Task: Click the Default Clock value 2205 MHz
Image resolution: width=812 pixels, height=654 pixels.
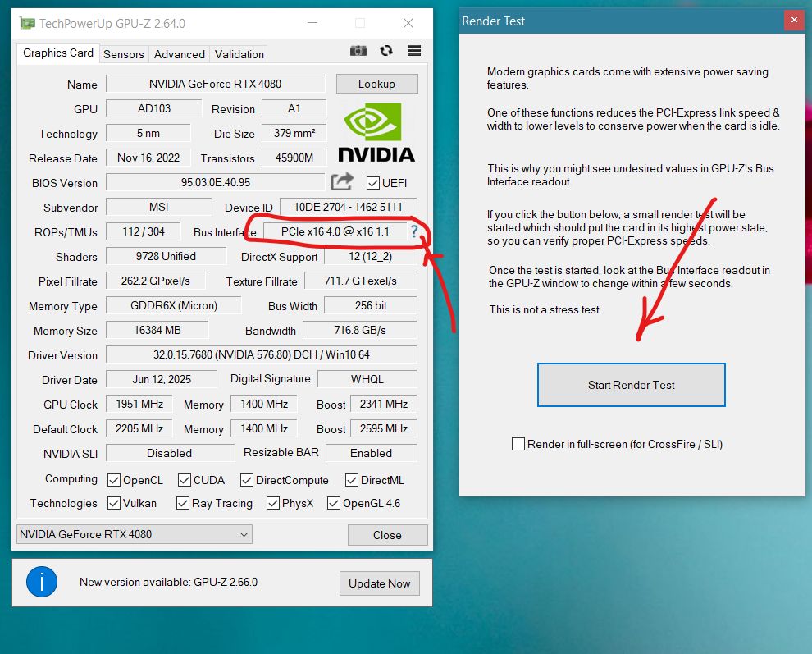Action: tap(139, 428)
